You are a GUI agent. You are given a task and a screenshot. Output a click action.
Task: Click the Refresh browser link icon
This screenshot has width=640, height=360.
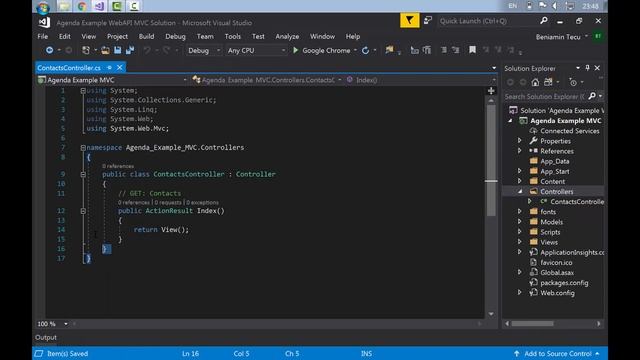click(365, 50)
